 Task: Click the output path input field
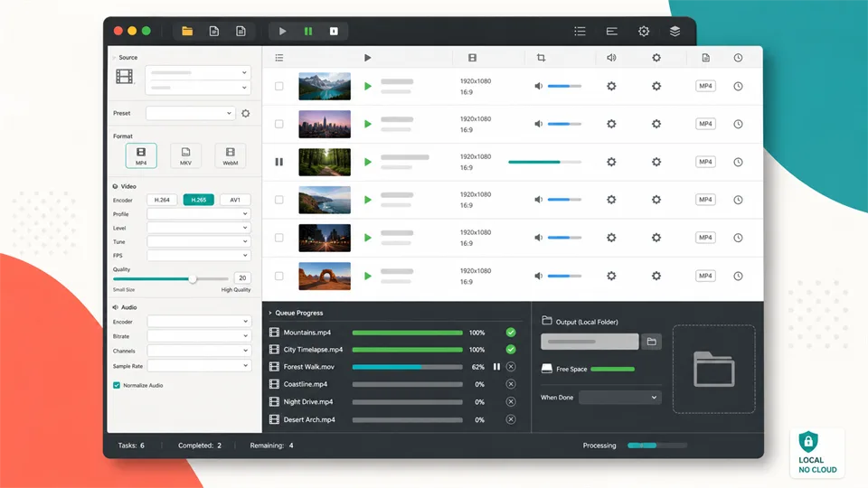click(590, 342)
